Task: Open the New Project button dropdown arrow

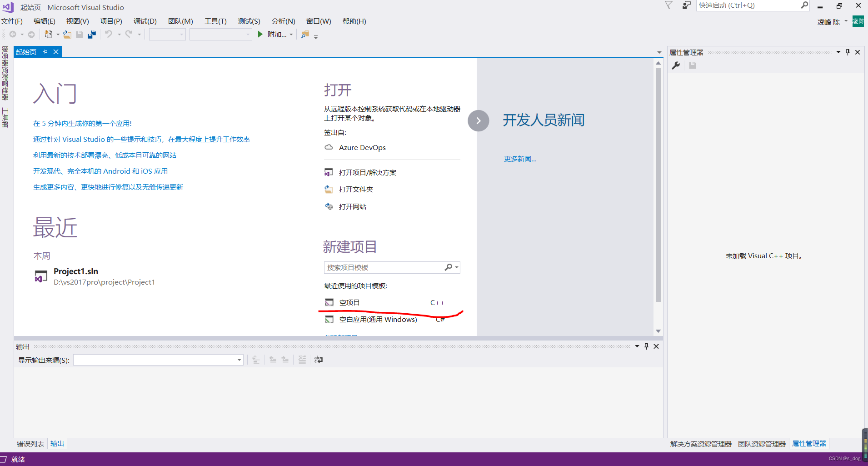Action: click(x=58, y=35)
